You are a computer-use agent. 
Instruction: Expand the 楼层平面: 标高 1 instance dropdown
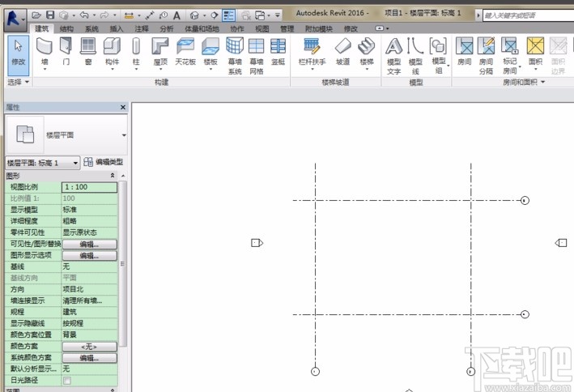click(75, 163)
